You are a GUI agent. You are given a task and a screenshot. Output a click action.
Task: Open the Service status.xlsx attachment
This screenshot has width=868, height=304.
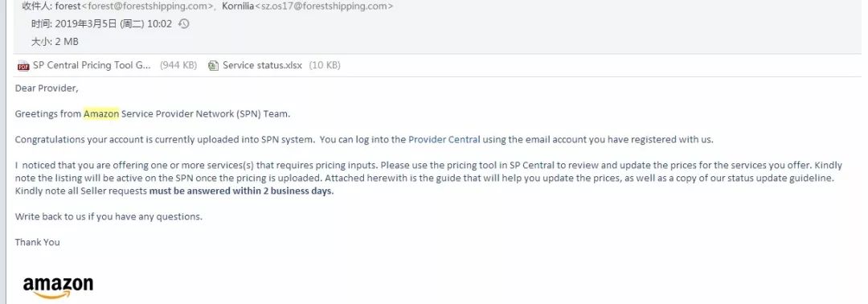pos(262,65)
